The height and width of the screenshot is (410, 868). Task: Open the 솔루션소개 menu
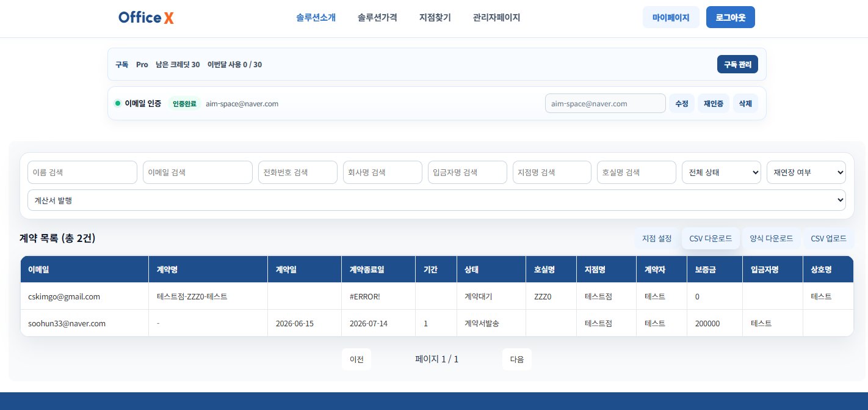coord(316,18)
